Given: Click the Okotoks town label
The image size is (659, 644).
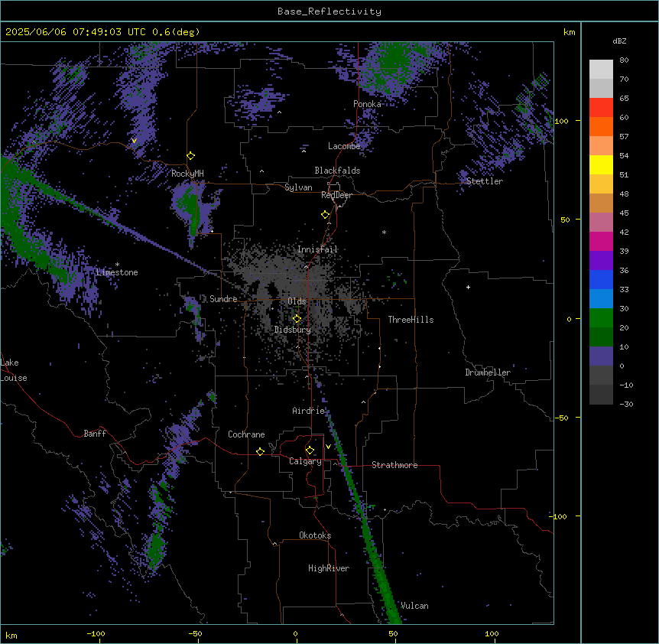Looking at the screenshot, I should 315,535.
